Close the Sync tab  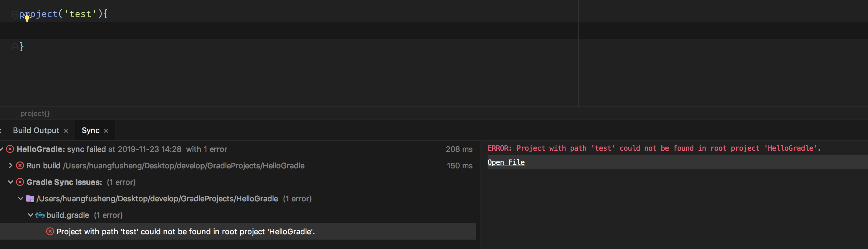(x=106, y=131)
